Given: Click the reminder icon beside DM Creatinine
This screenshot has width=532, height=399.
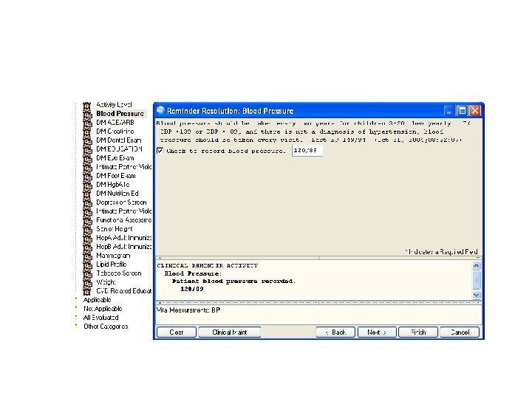Looking at the screenshot, I should (87, 132).
